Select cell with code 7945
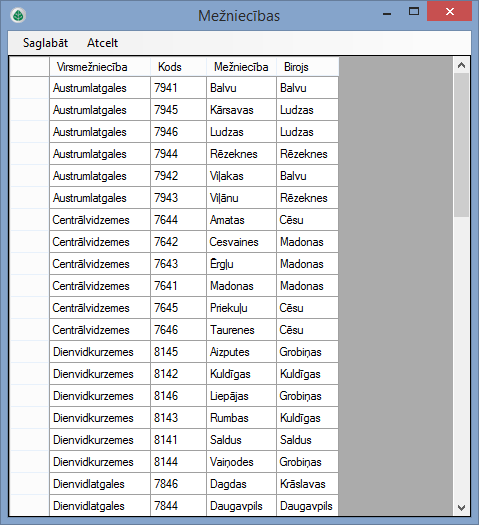Image resolution: width=479 pixels, height=525 pixels. tap(178, 110)
